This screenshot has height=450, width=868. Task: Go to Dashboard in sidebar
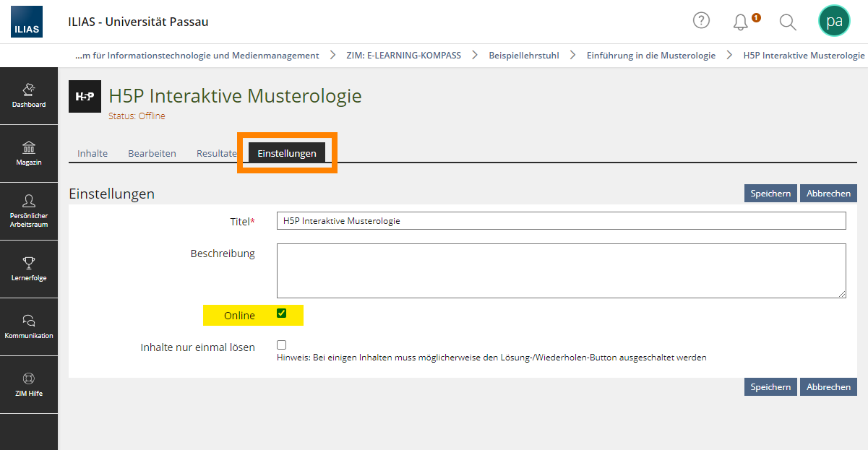click(29, 96)
